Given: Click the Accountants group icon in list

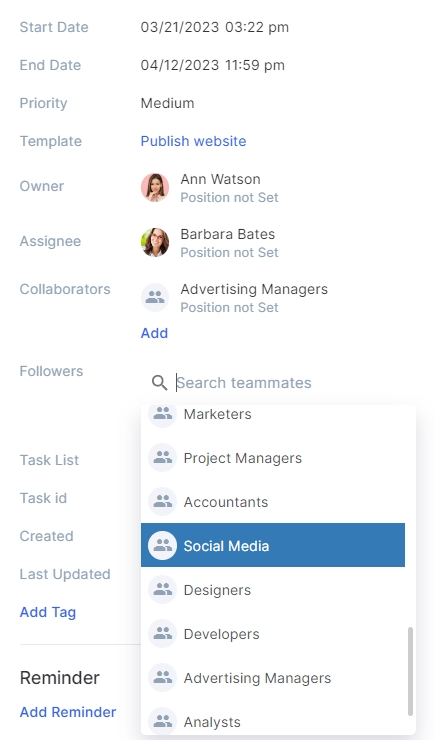Looking at the screenshot, I should click(162, 501).
